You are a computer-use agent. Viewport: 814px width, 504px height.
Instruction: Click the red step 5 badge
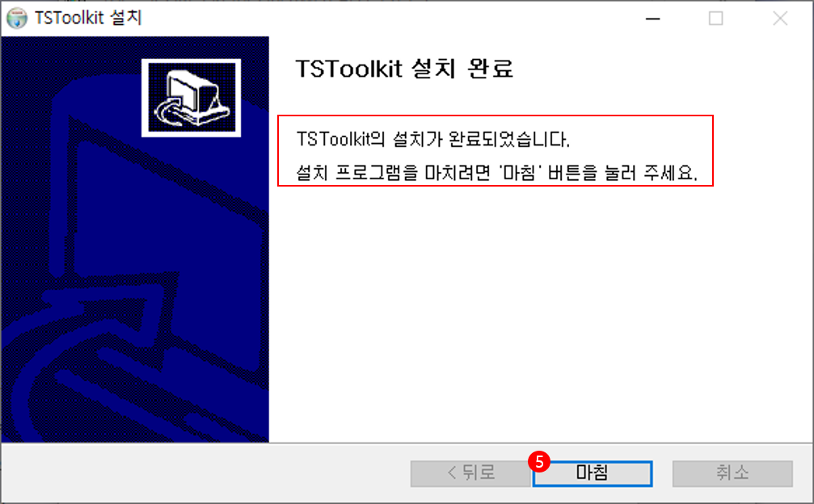[x=539, y=461]
